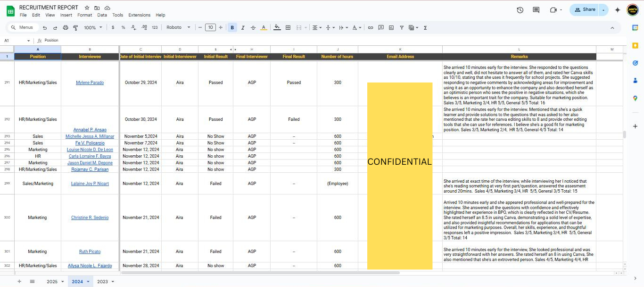The height and width of the screenshot is (287, 644).
Task: Open the fill color picker
Action: (277, 28)
